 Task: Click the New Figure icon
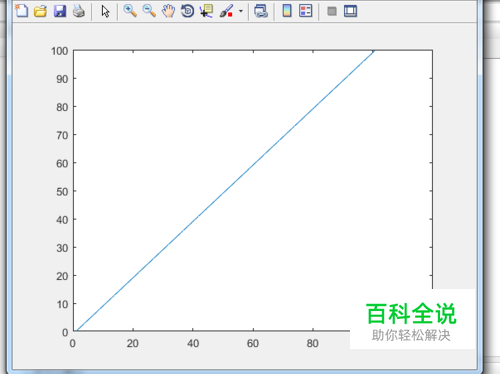click(x=22, y=11)
